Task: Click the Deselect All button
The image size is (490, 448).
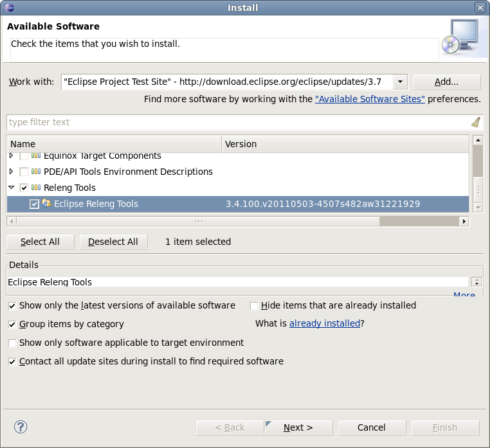Action: 113,242
